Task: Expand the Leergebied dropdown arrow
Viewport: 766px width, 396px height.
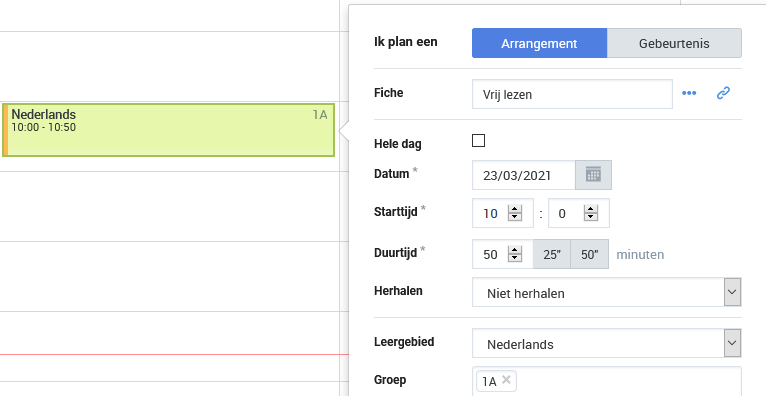Action: tap(732, 343)
